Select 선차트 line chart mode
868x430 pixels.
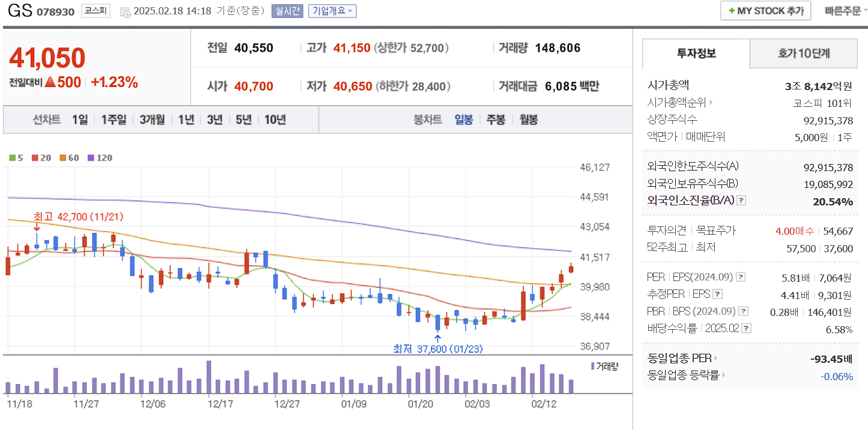pos(48,120)
